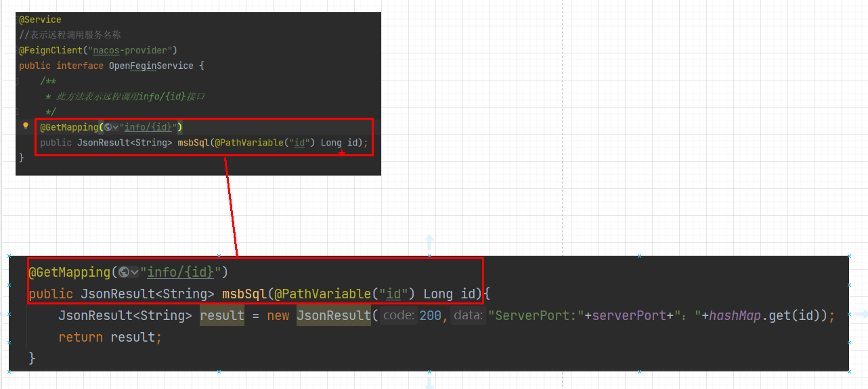Click the @FeignClient annotation
The width and height of the screenshot is (868, 389).
(x=50, y=50)
